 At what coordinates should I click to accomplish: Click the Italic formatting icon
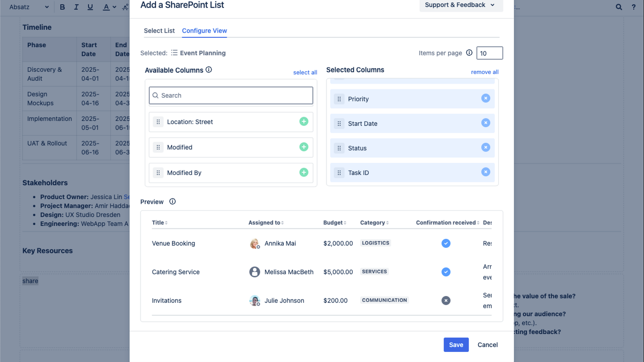[x=76, y=7]
